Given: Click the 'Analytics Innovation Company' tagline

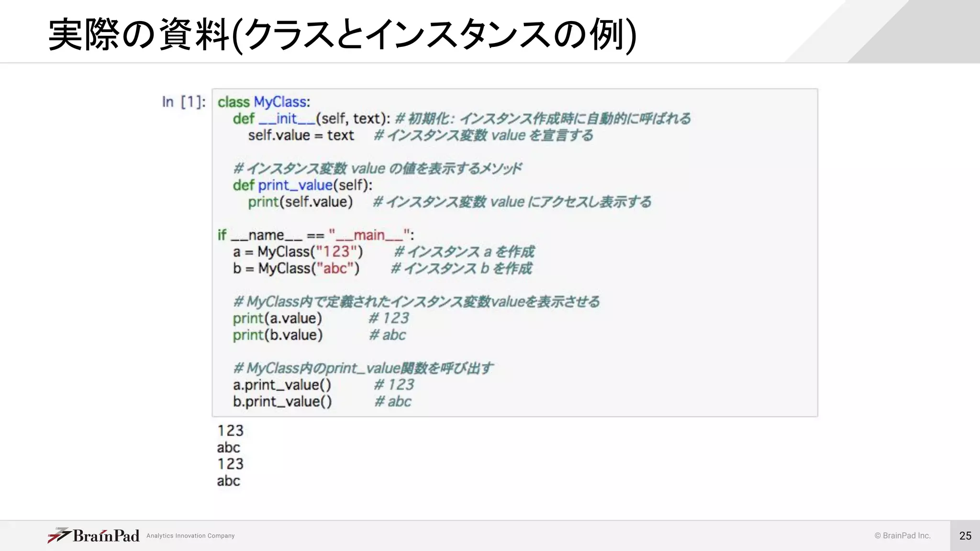Looking at the screenshot, I should 190,536.
